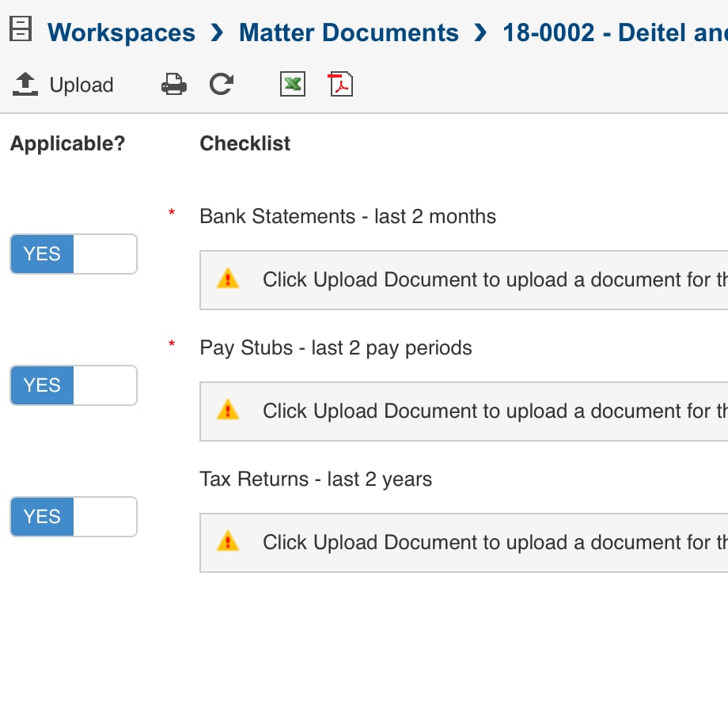
Task: Click the chevron after Matter Documents
Action: click(480, 32)
